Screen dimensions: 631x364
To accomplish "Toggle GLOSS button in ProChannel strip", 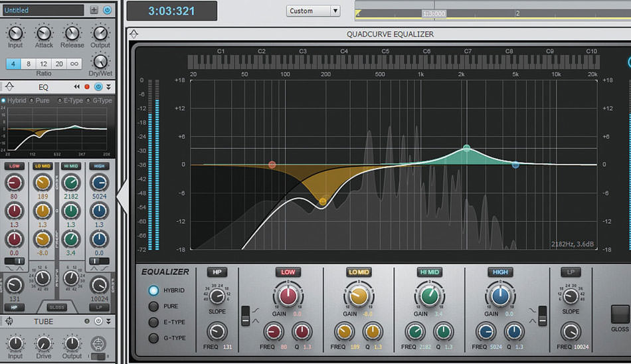I will (56, 308).
